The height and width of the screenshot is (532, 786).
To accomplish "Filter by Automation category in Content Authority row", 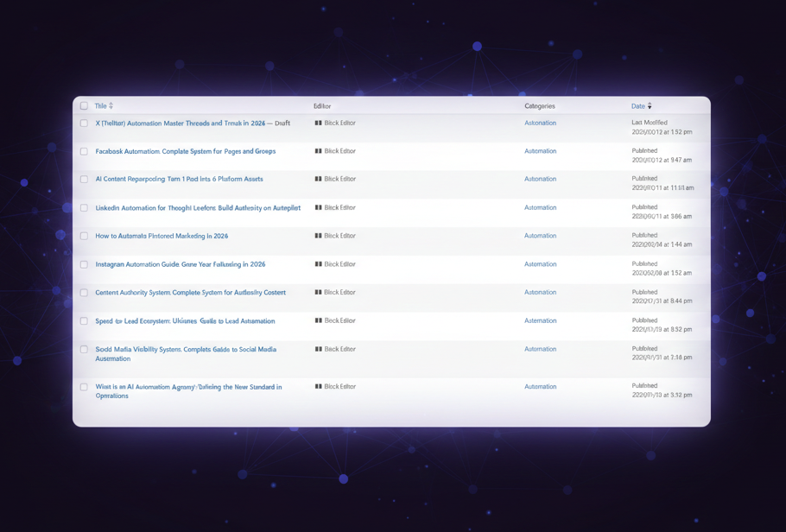I will point(541,292).
